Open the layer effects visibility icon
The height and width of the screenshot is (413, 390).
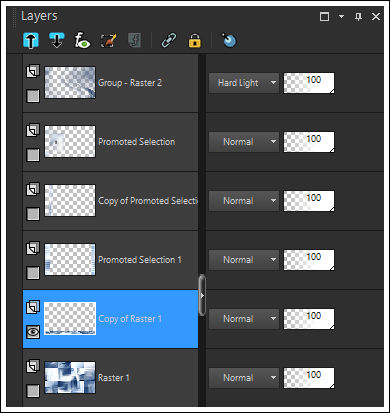[82, 41]
